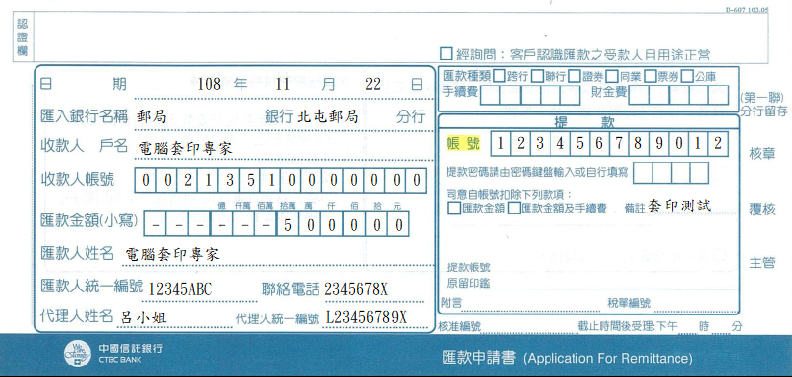
Task: Click the 覆核 review label
Action: [x=762, y=209]
